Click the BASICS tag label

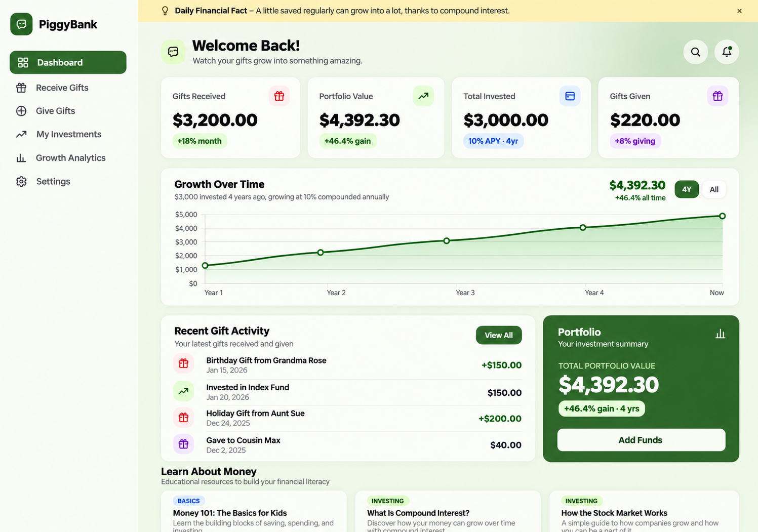188,501
